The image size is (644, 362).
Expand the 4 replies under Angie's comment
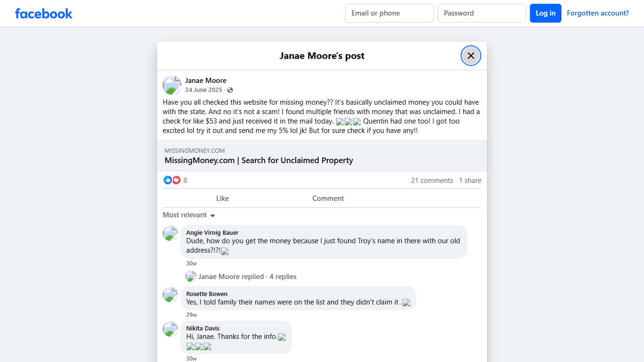click(247, 276)
